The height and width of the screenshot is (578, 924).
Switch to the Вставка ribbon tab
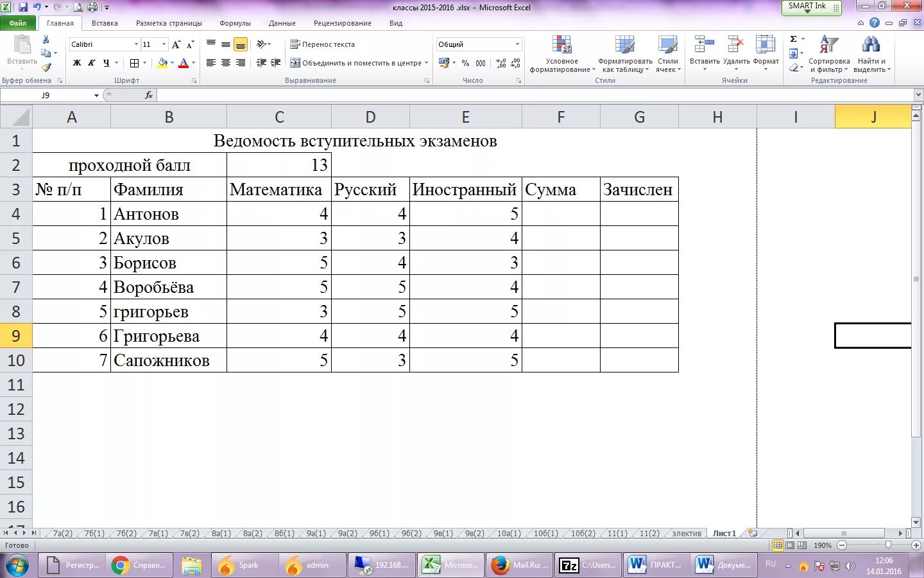pos(105,23)
